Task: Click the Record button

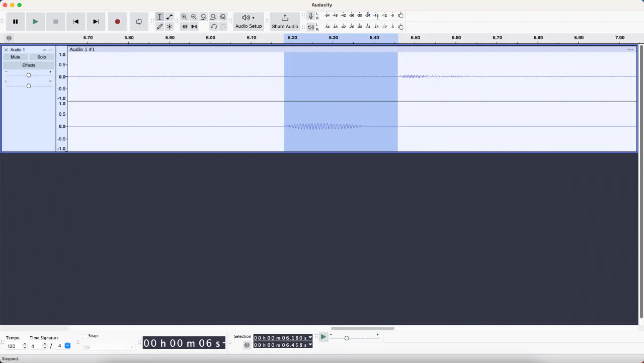Action: [117, 22]
